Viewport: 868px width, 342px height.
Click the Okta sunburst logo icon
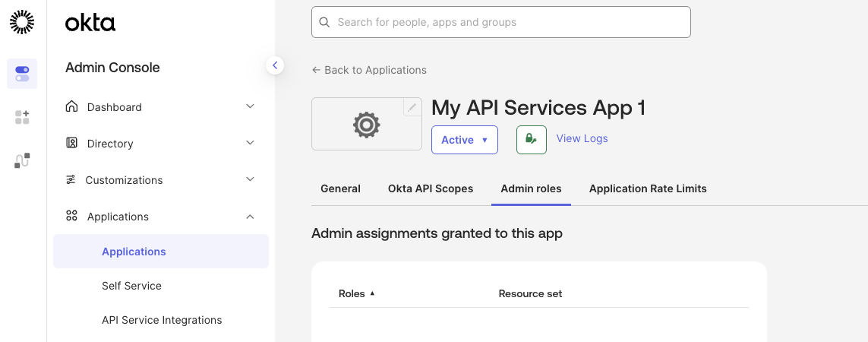[22, 22]
